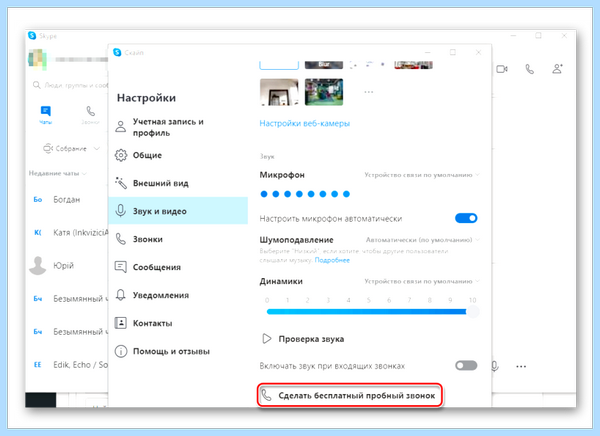The image size is (600, 436).
Task: Open Звонки settings section
Action: [178, 239]
